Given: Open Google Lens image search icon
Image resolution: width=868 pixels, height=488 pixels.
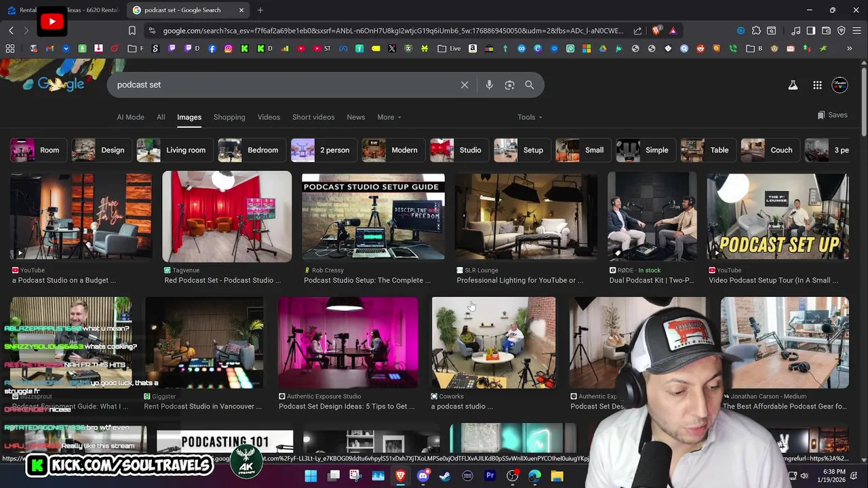Looking at the screenshot, I should click(509, 85).
